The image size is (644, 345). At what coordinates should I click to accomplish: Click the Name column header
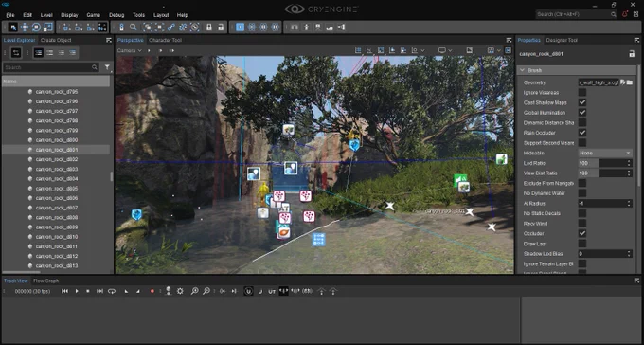(56, 82)
